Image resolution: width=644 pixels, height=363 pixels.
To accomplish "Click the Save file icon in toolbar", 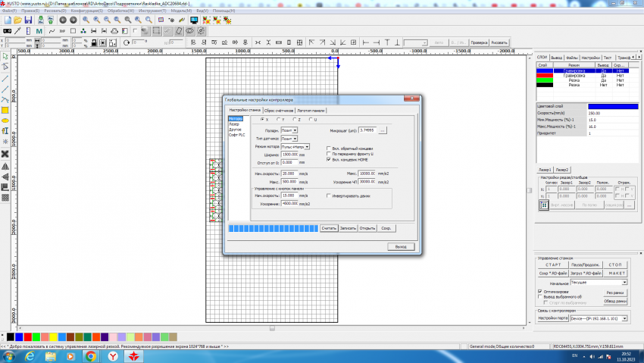I will pos(28,20).
